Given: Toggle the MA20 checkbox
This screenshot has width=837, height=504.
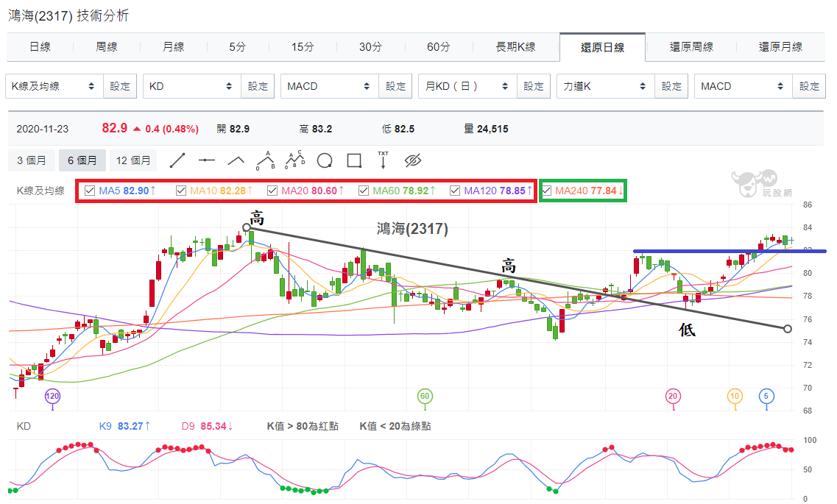Looking at the screenshot, I should pyautogui.click(x=272, y=191).
